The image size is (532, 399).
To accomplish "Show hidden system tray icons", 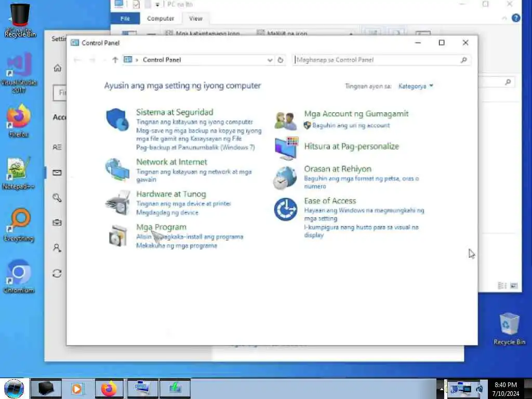I will click(x=442, y=389).
